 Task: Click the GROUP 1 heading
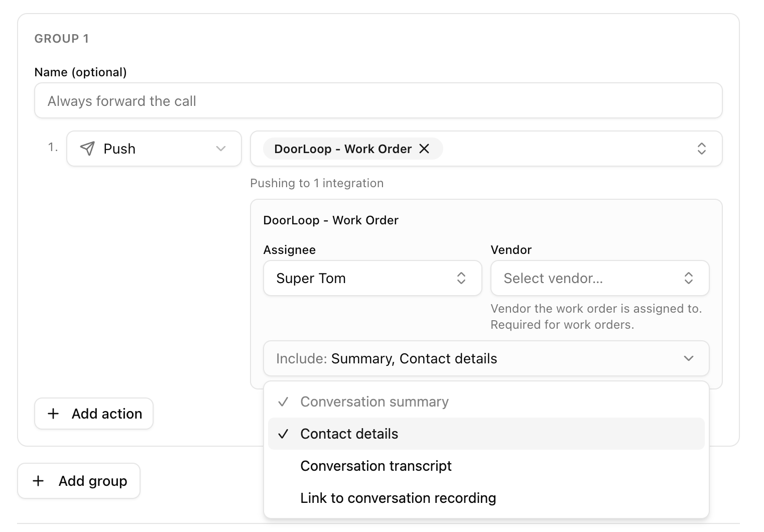click(x=62, y=39)
